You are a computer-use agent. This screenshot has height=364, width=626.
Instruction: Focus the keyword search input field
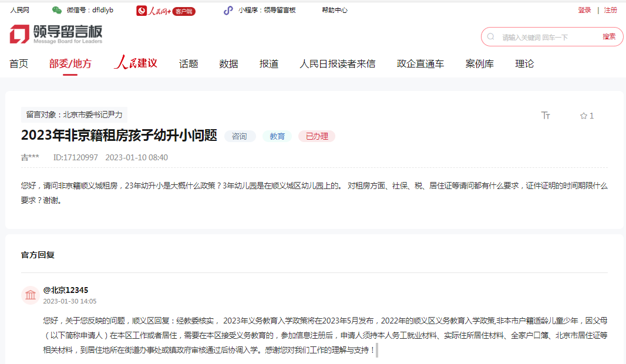[x=546, y=37]
